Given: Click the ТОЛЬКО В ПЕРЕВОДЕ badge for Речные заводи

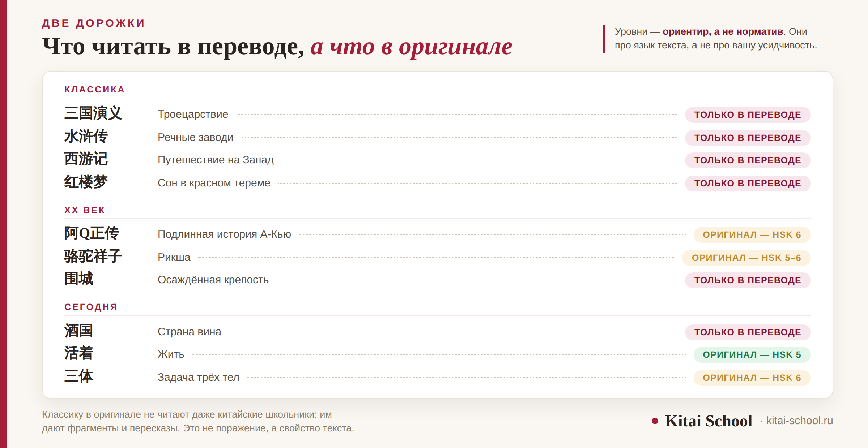Looking at the screenshot, I should tap(748, 138).
